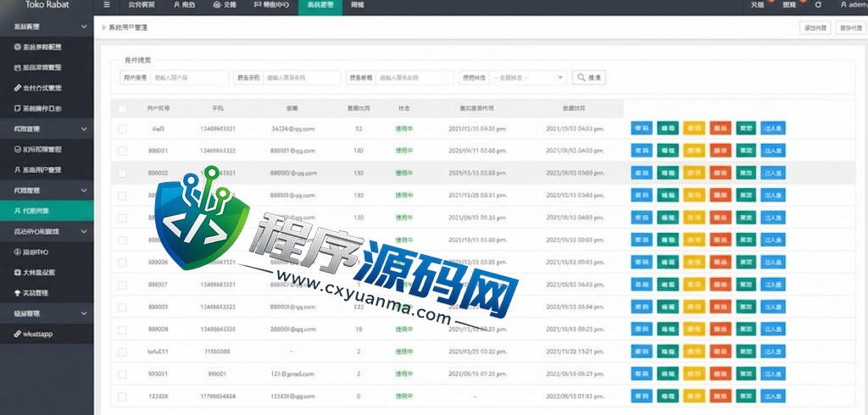Tick the select-all checkbox in table header

coord(122,108)
